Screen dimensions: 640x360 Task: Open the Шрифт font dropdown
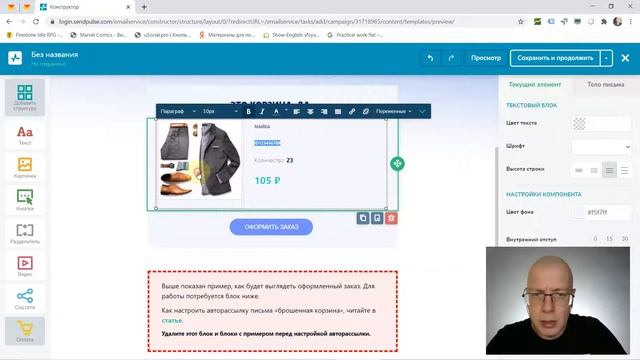point(602,147)
